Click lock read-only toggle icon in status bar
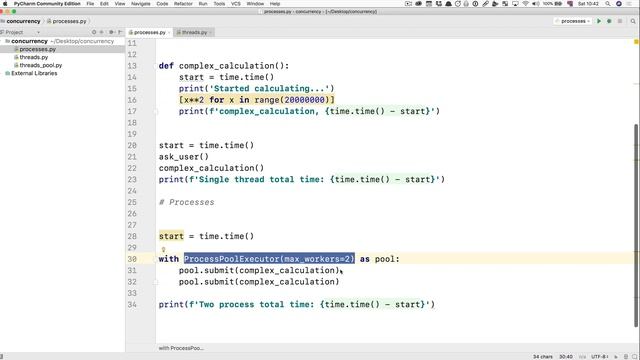 click(616, 357)
